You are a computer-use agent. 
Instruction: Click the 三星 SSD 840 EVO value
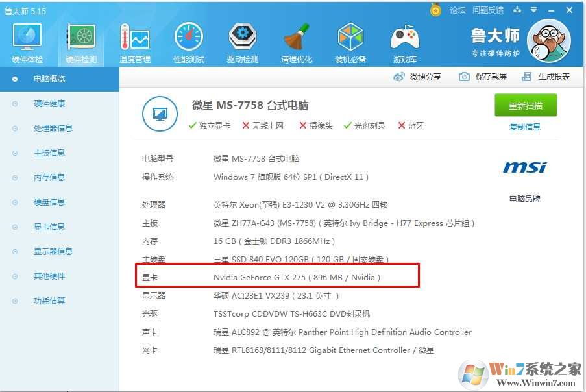301,259
